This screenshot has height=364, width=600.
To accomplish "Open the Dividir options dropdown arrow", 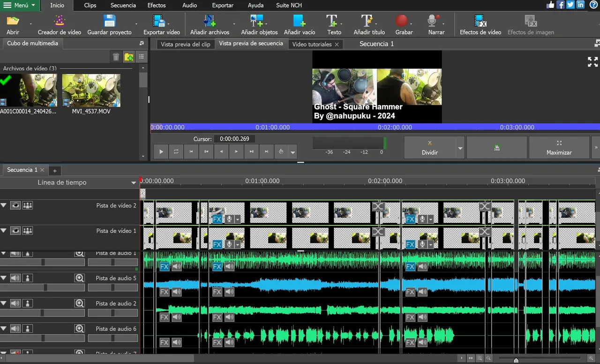I will coord(460,148).
